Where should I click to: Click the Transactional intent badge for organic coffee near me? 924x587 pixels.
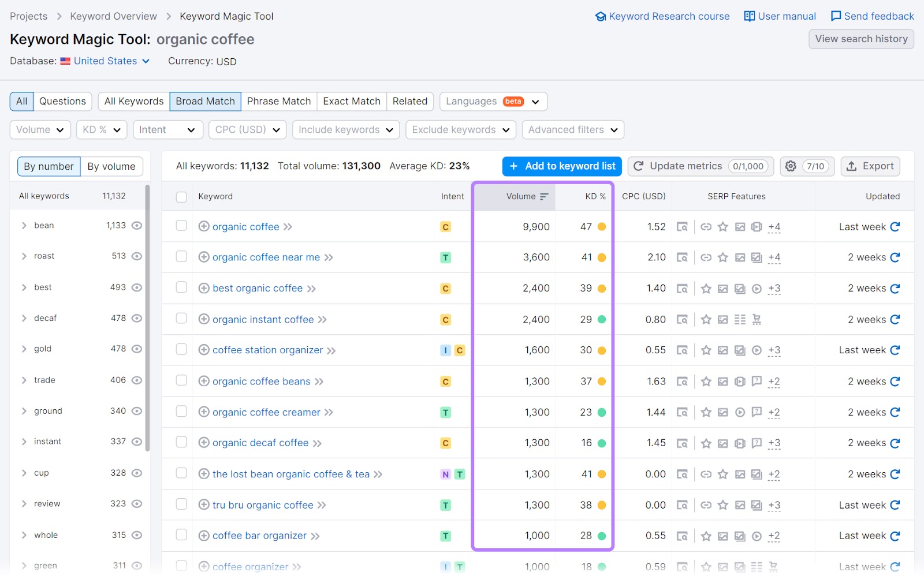coord(445,257)
